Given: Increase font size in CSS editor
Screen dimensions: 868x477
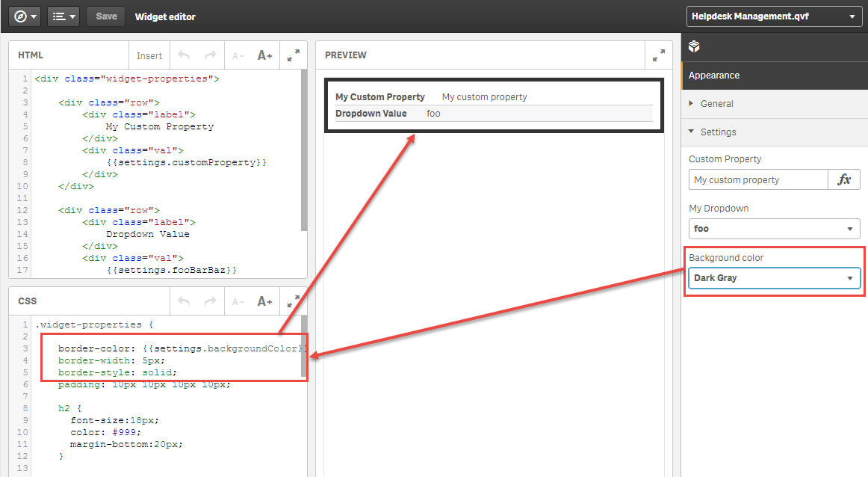Looking at the screenshot, I should tap(264, 301).
